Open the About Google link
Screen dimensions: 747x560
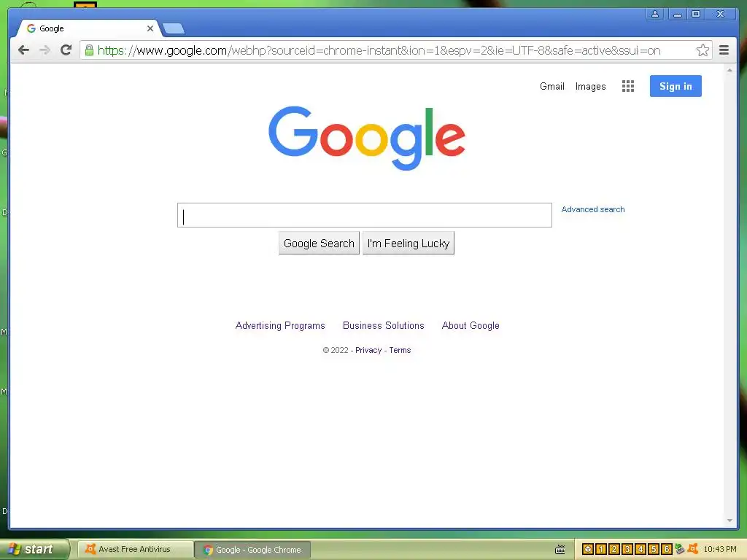[471, 326]
